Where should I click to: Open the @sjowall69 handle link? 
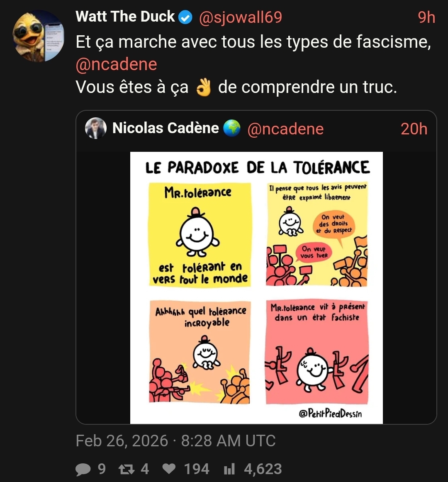click(x=241, y=17)
